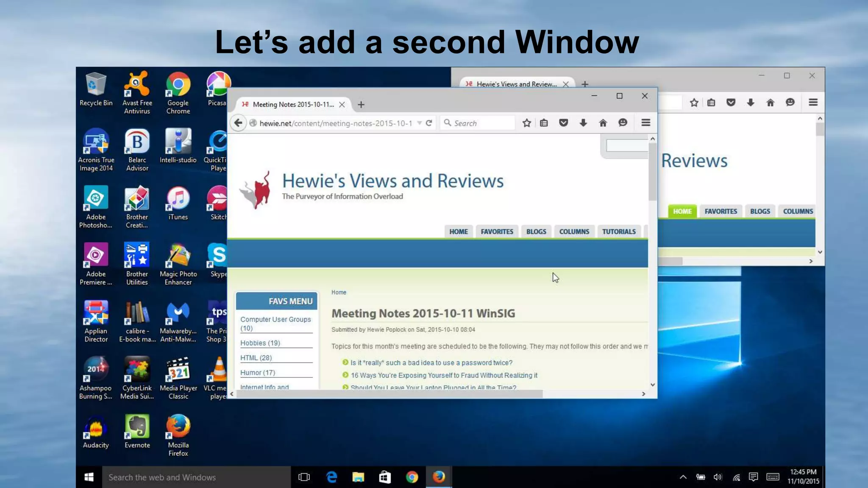
Task: Reload the Meeting Notes page
Action: point(429,123)
